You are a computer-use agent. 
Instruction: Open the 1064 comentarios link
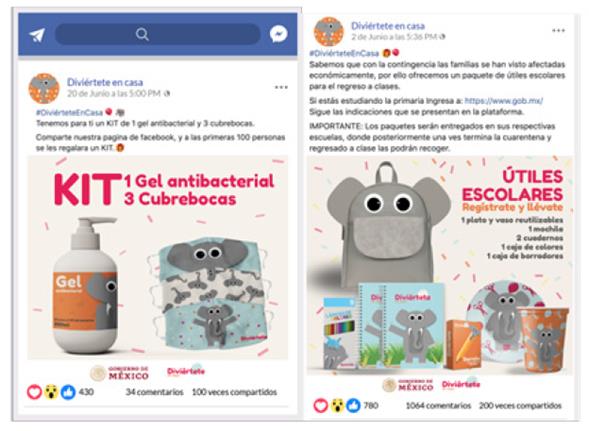tap(438, 406)
